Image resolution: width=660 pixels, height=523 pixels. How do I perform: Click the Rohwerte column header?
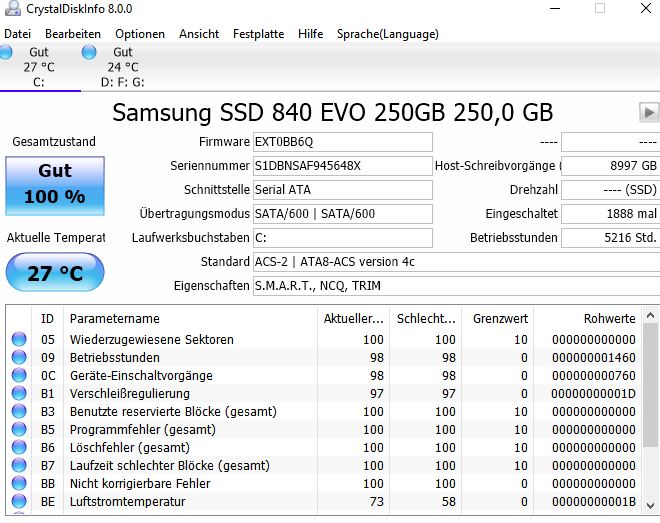coord(588,319)
